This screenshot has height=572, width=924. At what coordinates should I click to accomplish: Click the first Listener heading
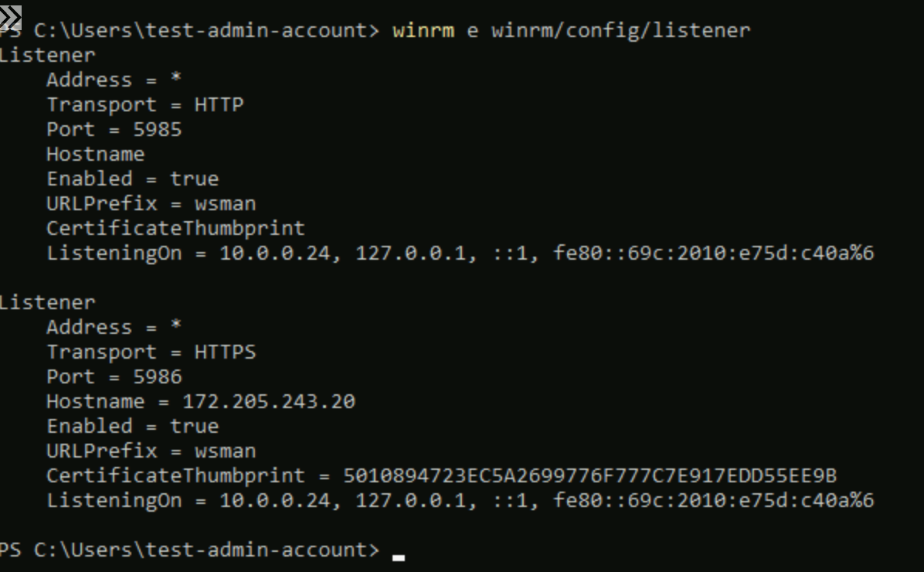pos(48,56)
